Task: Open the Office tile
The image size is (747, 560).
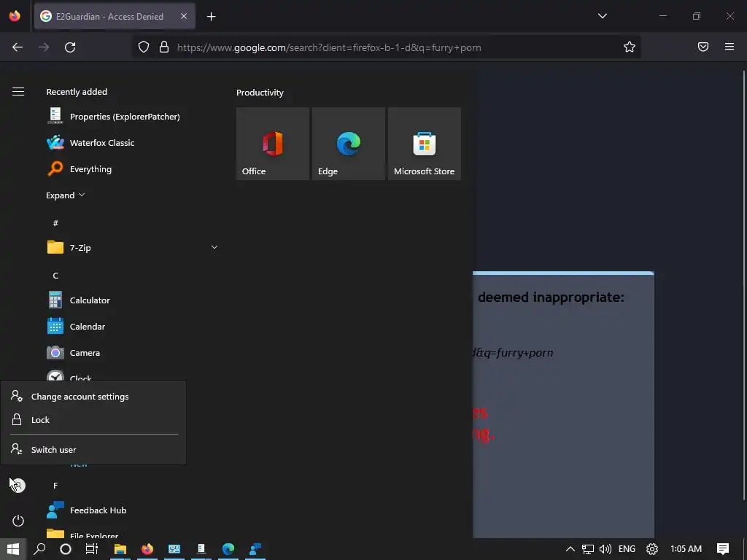Action: [x=273, y=144]
